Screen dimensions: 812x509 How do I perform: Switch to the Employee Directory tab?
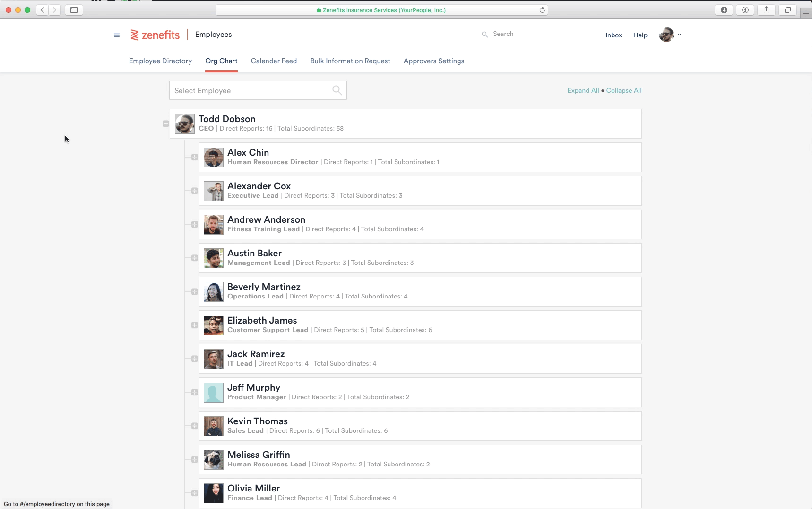tap(160, 61)
